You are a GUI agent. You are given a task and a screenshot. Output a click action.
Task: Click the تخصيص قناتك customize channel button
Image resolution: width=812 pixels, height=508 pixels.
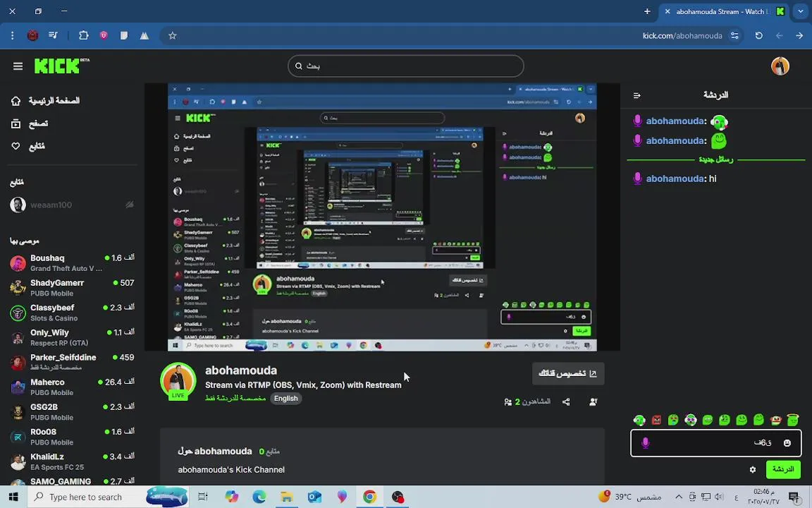pos(568,374)
